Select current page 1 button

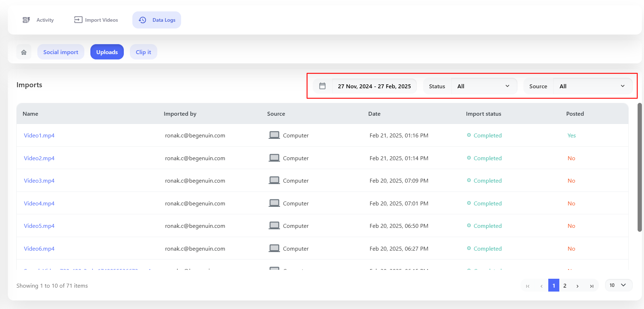tap(554, 286)
